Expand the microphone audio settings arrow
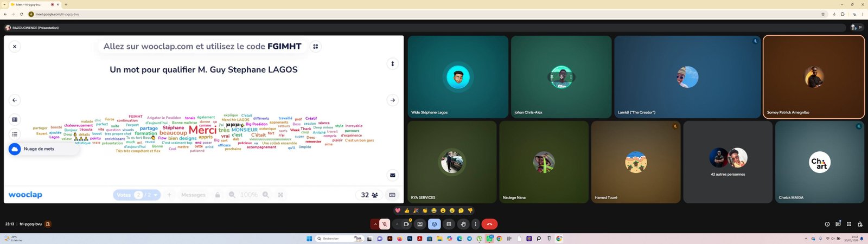 pos(375,224)
